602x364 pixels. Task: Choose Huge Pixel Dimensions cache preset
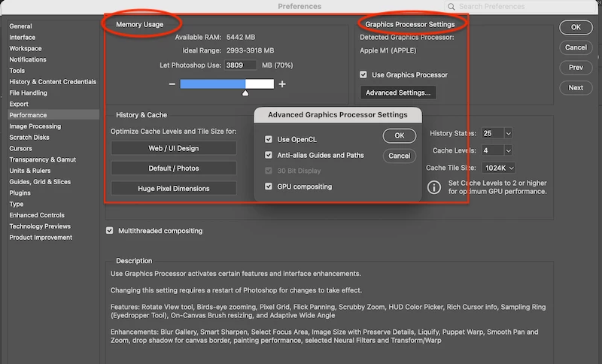(x=174, y=188)
